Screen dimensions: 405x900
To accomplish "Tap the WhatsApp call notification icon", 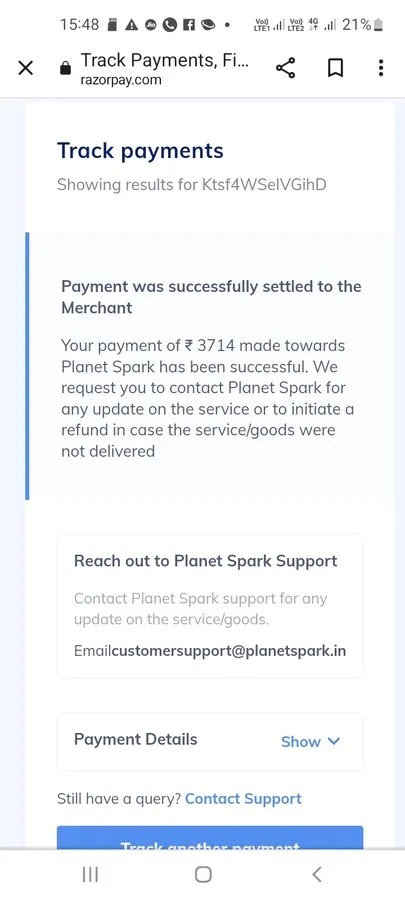I will pyautogui.click(x=169, y=25).
